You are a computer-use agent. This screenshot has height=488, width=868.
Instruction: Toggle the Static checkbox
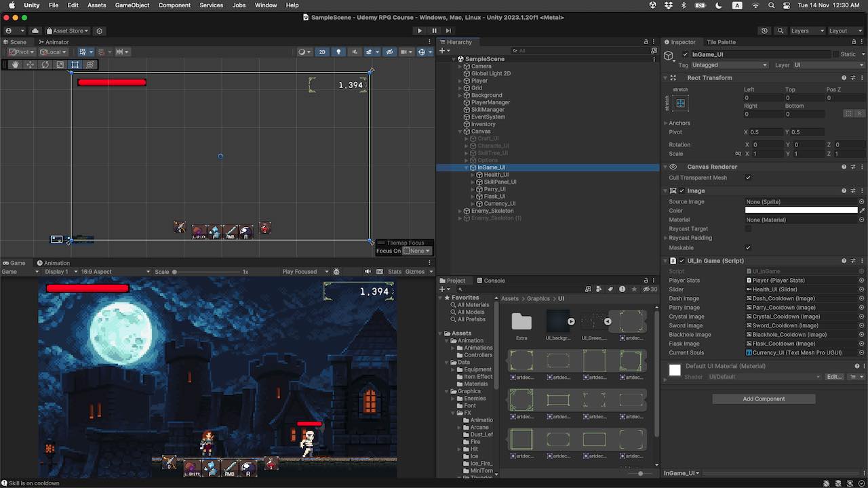pos(835,54)
